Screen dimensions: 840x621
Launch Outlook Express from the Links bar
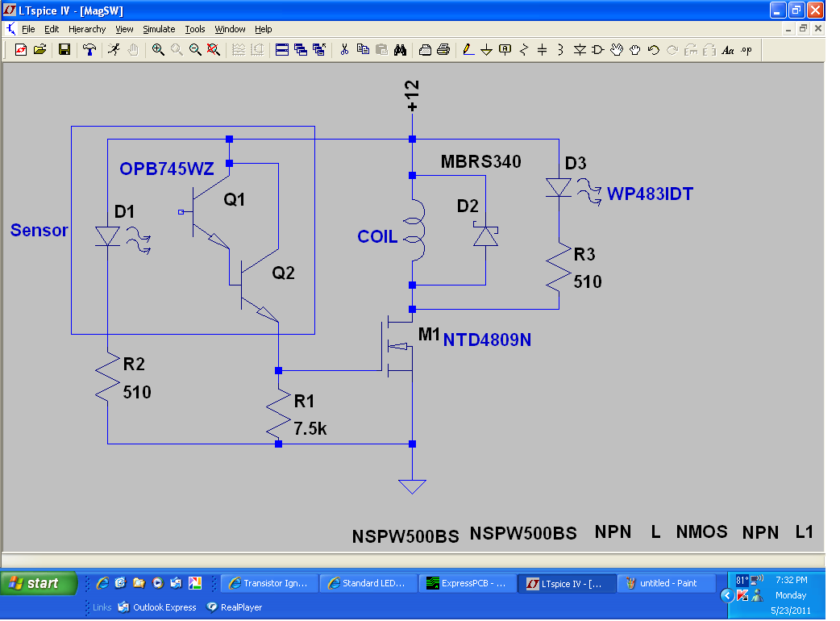[157, 607]
